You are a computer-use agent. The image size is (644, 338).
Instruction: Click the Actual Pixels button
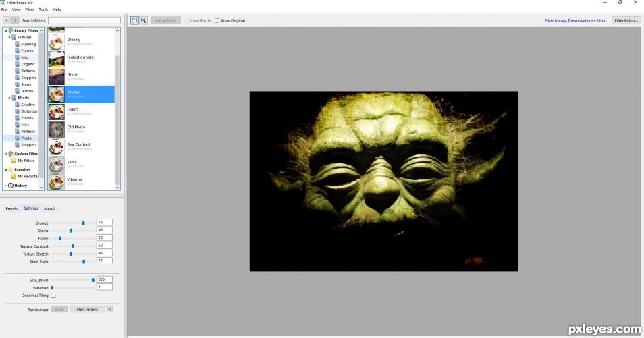tap(165, 20)
